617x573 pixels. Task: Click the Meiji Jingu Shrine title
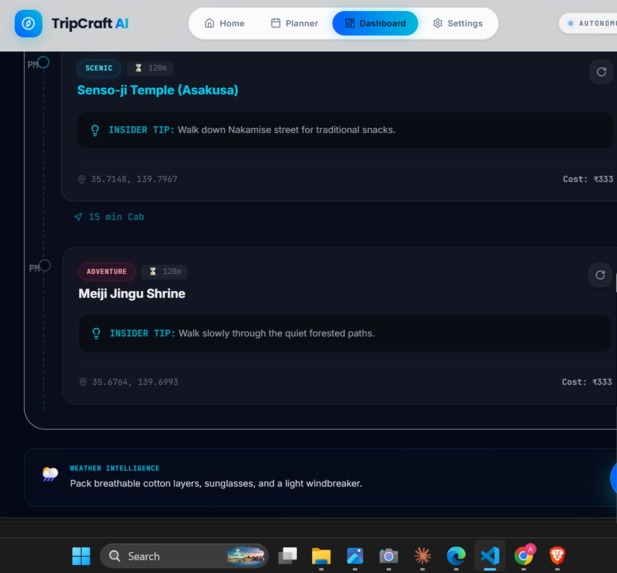[132, 294]
